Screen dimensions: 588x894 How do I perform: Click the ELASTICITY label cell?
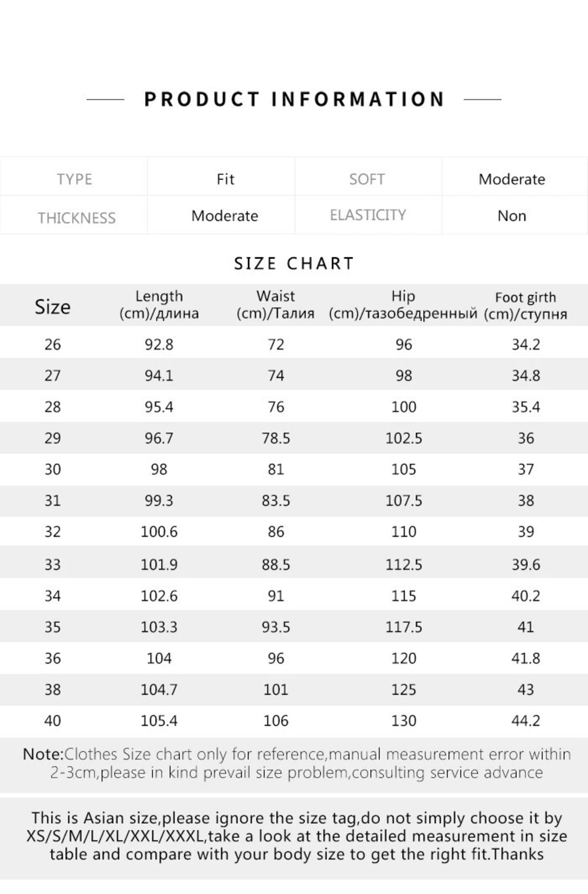click(x=368, y=215)
